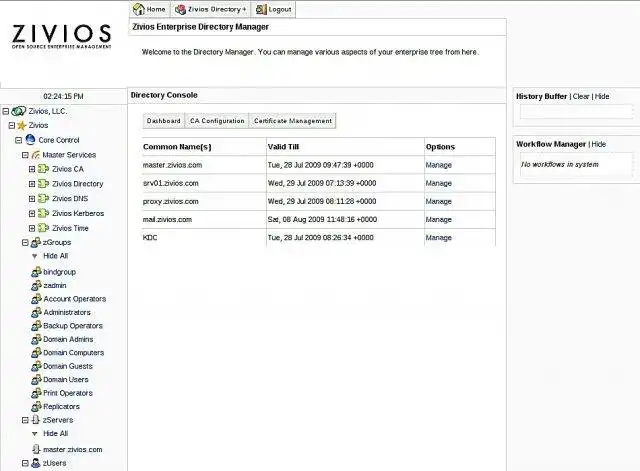640x471 pixels.
Task: Collapse the Master Services node
Action: tap(25, 155)
